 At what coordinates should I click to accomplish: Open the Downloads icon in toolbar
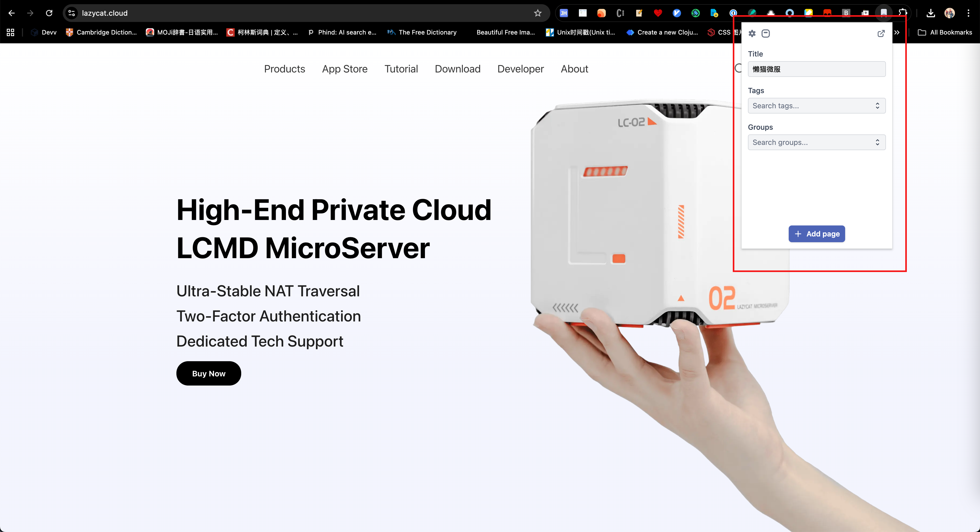pos(931,13)
